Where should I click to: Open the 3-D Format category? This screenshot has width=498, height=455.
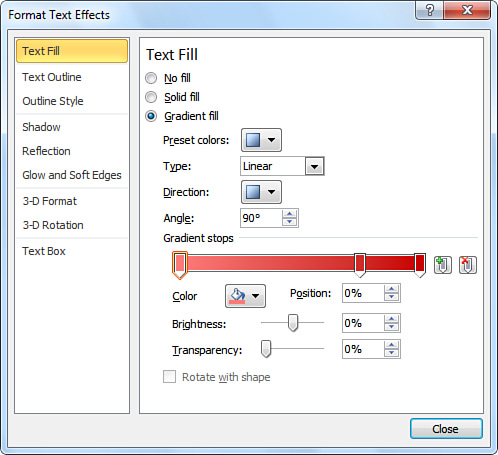tap(49, 201)
